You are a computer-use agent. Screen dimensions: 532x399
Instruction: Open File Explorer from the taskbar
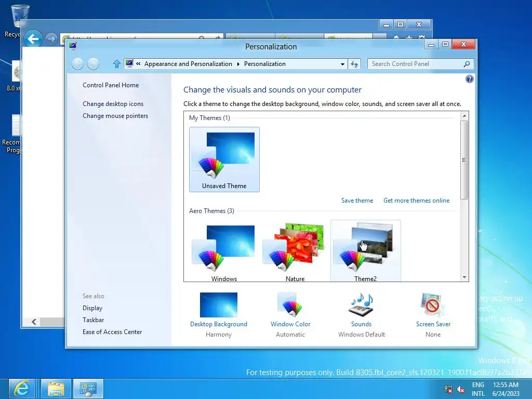(x=56, y=389)
